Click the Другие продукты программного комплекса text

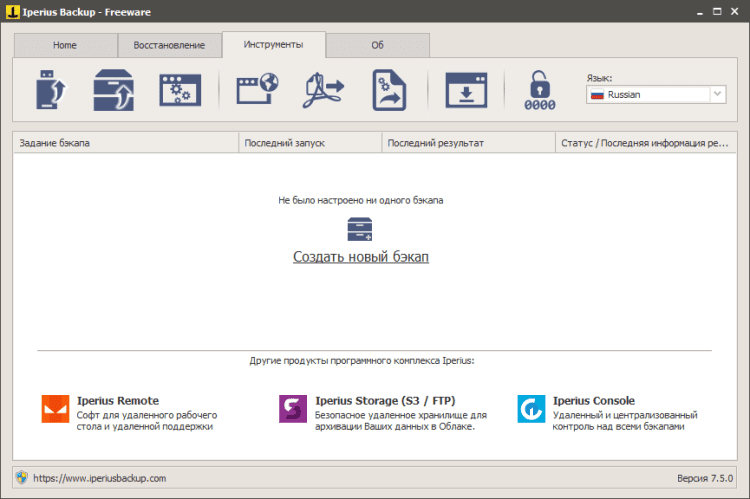362,361
